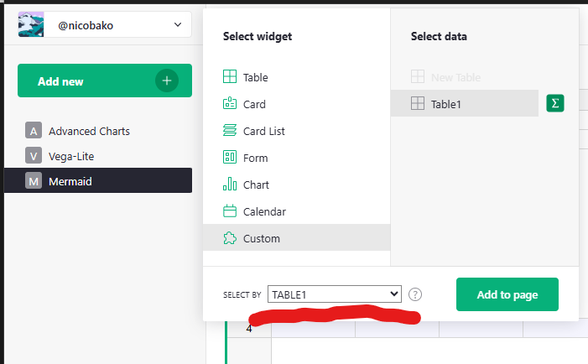The width and height of the screenshot is (588, 364).
Task: Click the Chart widget bar icon
Action: [230, 185]
